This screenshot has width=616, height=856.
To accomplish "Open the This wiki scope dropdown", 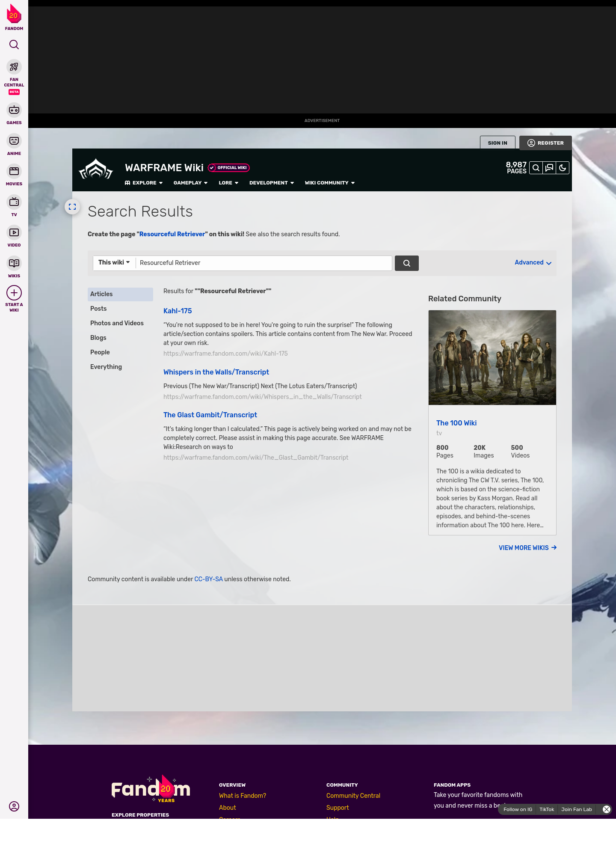I will [114, 263].
